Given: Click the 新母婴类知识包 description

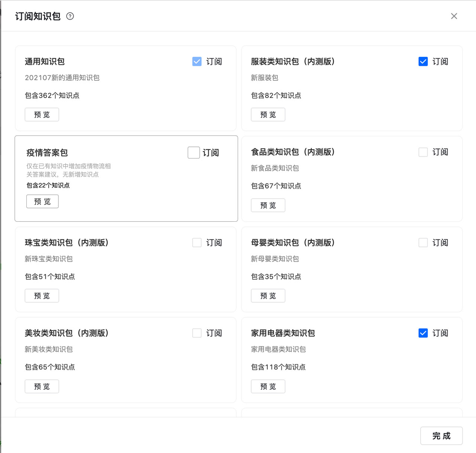Looking at the screenshot, I should 275,259.
